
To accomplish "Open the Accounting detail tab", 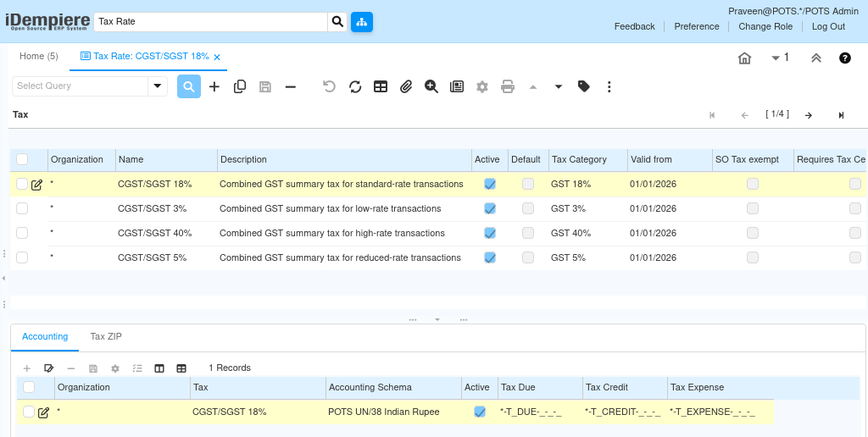I will tap(45, 336).
